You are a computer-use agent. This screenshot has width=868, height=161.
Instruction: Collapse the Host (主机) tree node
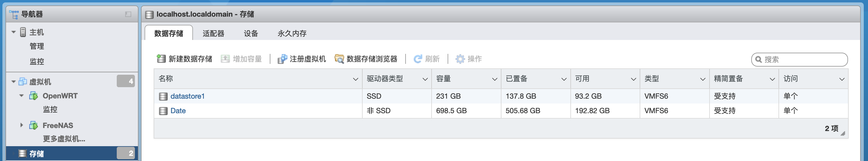[14, 32]
